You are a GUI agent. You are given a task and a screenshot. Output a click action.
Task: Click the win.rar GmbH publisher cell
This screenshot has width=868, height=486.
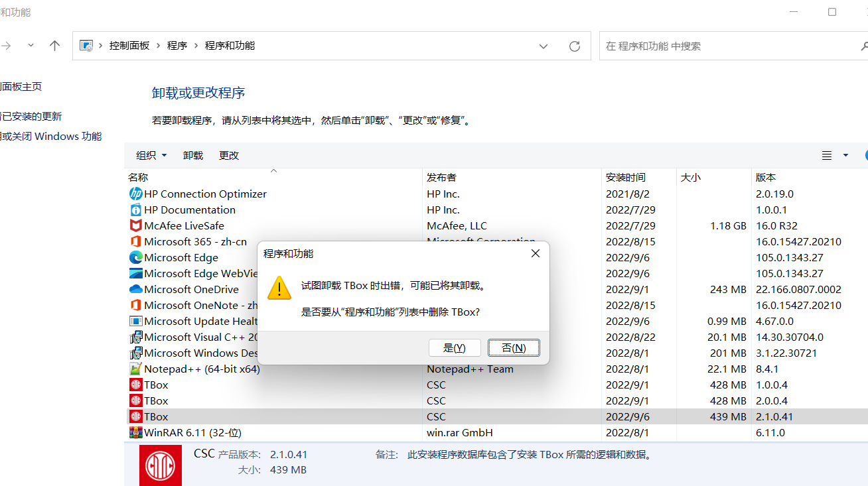460,433
